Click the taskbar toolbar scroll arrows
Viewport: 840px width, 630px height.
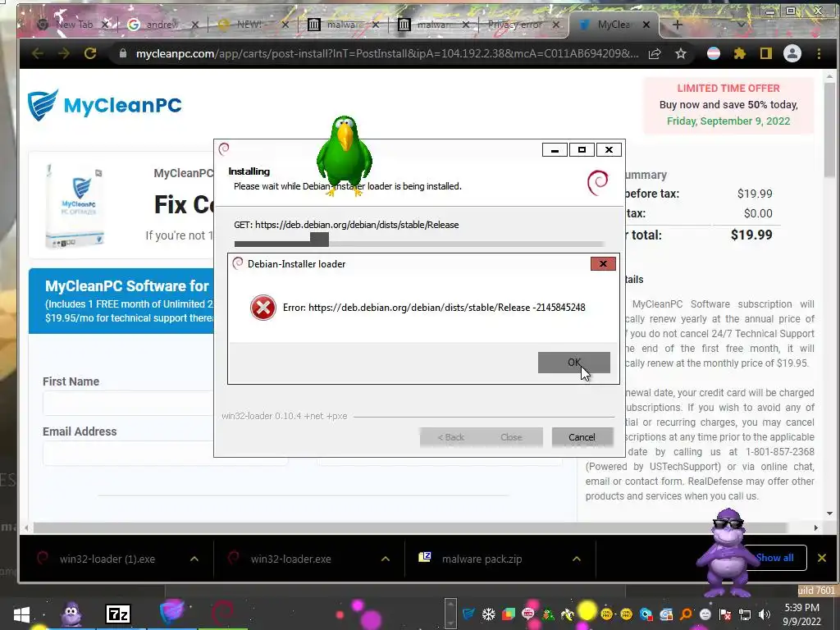450,614
